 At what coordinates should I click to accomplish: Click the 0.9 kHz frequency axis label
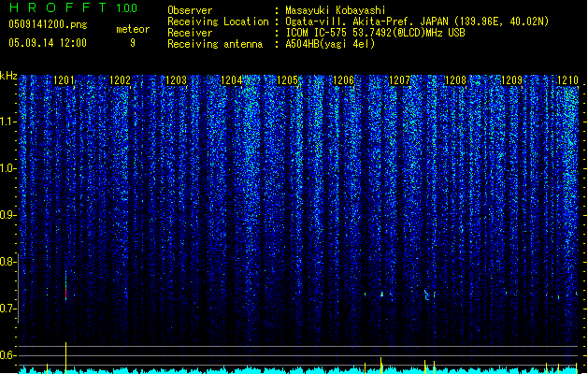pos(8,215)
